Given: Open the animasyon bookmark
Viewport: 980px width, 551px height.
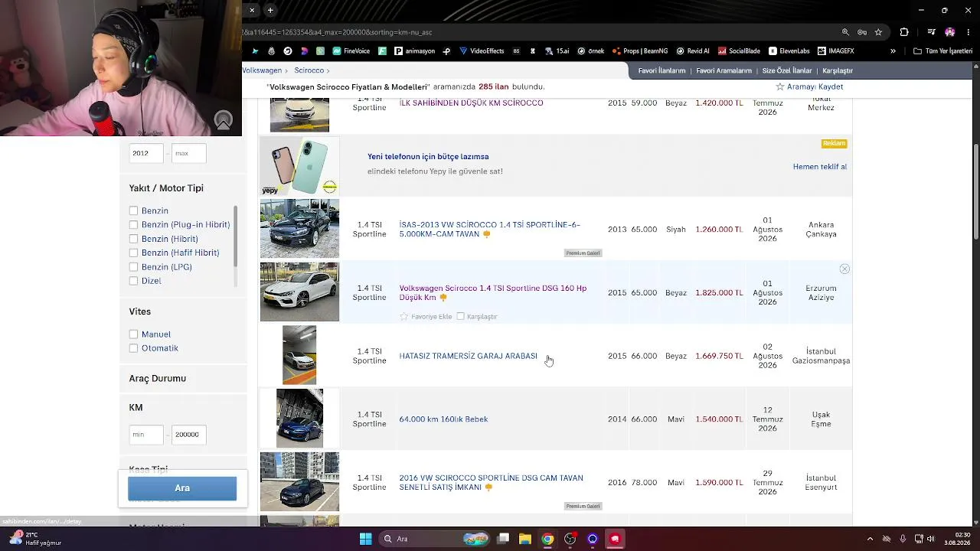Looking at the screenshot, I should tap(414, 51).
